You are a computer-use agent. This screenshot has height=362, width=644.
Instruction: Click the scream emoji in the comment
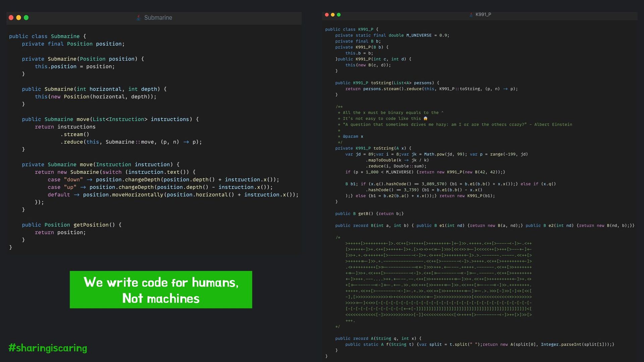click(x=425, y=119)
